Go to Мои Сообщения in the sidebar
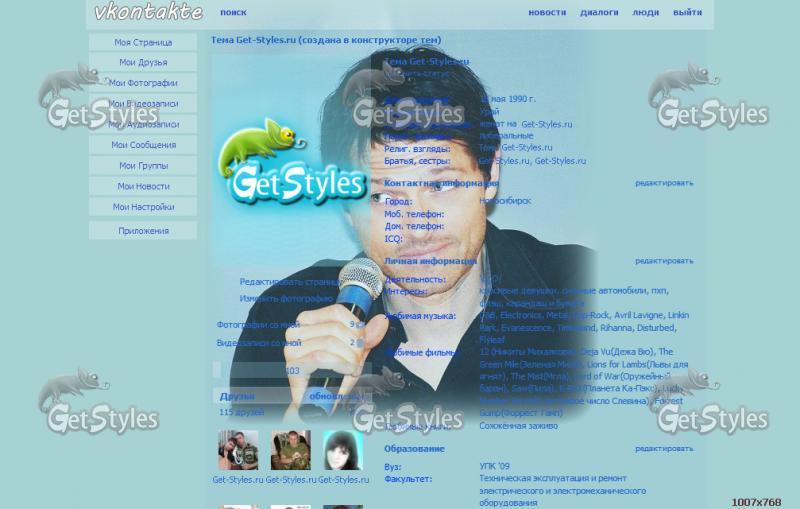The width and height of the screenshot is (800, 509). (143, 145)
